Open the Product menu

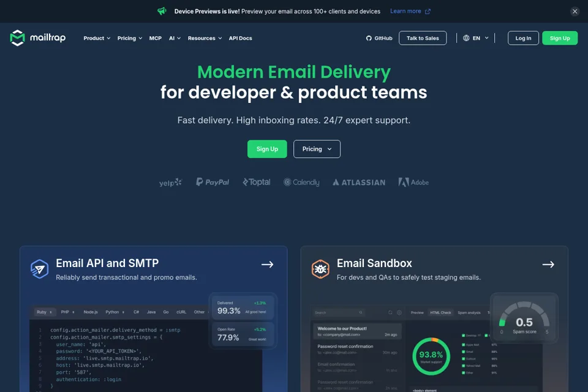click(x=97, y=38)
